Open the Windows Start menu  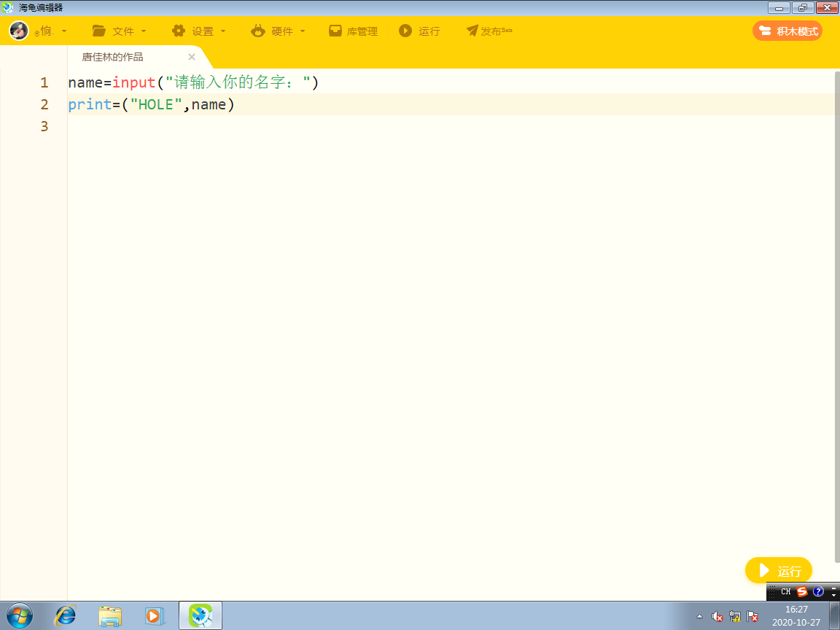click(x=19, y=616)
